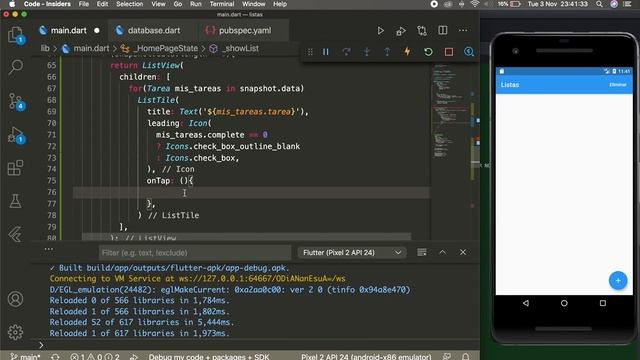Switch to pubspec.yaml tab

click(x=244, y=31)
